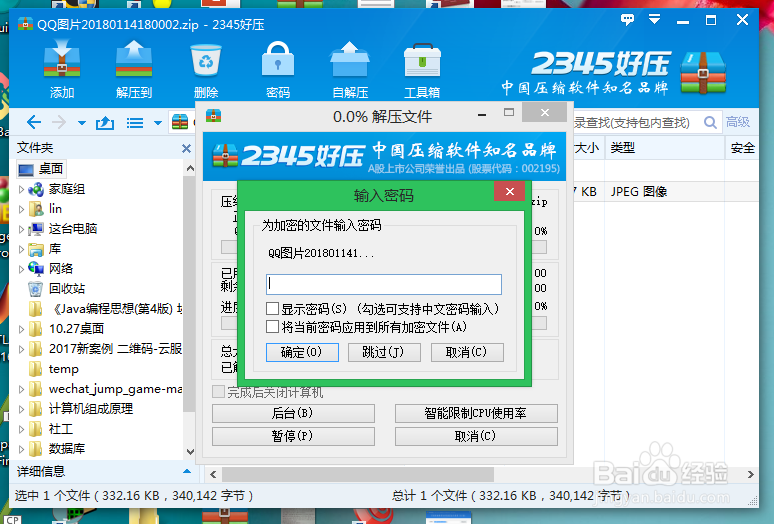
Task: Open the title bar menu triangle icon
Action: pyautogui.click(x=655, y=20)
